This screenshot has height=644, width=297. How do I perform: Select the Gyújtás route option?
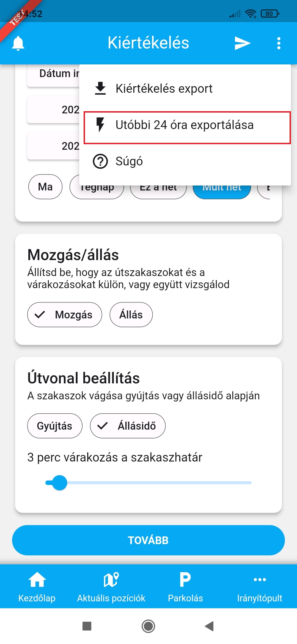coord(55,426)
